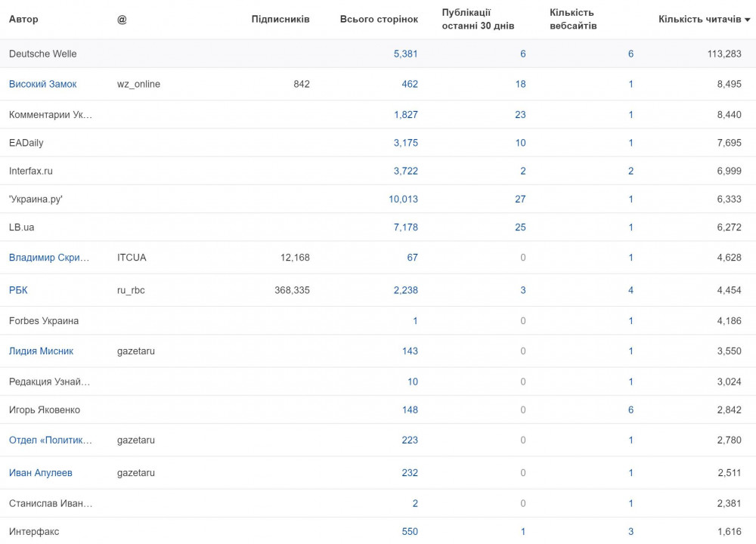Image resolution: width=756 pixels, height=544 pixels.
Task: Select the Интерфакс author name
Action: (34, 531)
